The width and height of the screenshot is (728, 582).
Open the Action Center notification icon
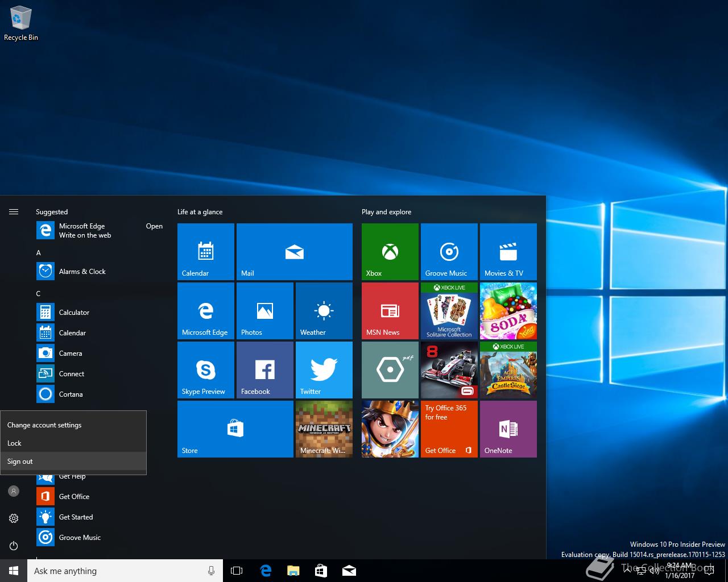tap(709, 571)
